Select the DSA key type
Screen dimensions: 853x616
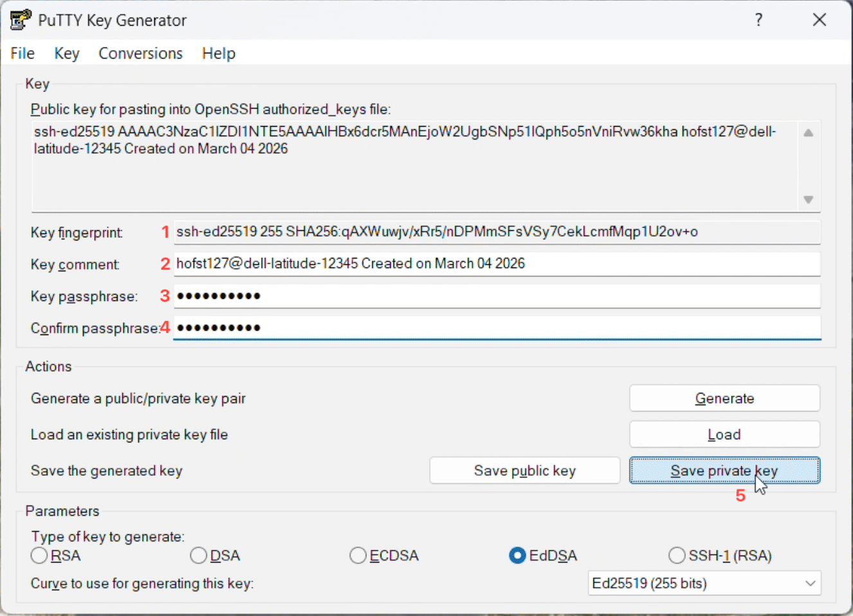coord(215,556)
